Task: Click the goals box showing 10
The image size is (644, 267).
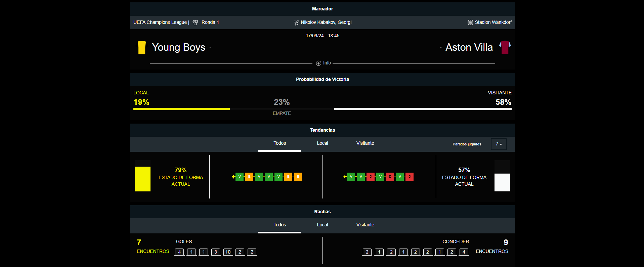Action: point(228,252)
